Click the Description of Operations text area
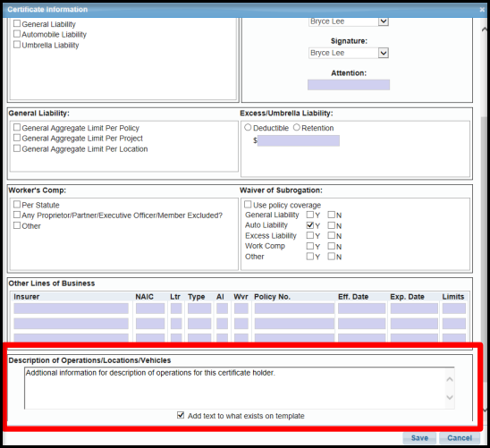490x448 pixels. (x=240, y=388)
